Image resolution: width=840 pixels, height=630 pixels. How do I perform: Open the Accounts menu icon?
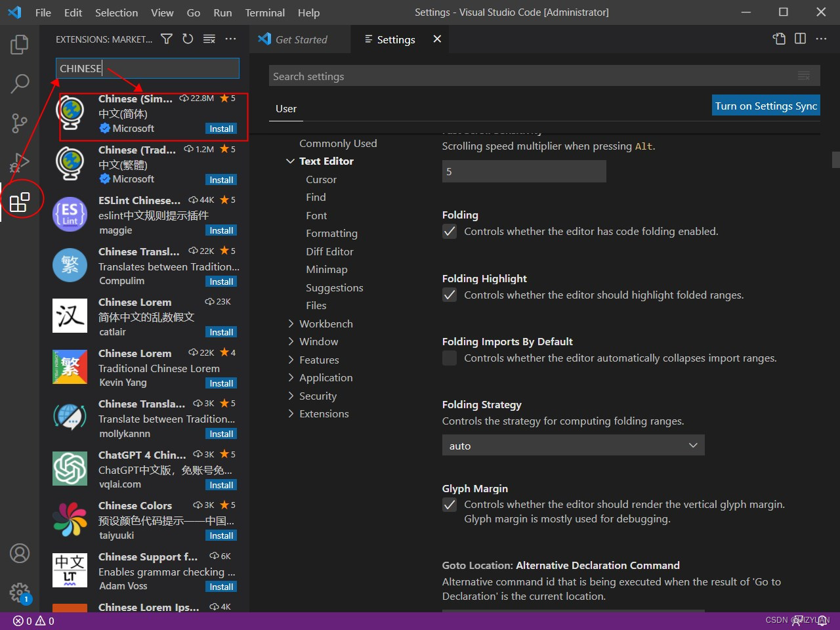[20, 553]
